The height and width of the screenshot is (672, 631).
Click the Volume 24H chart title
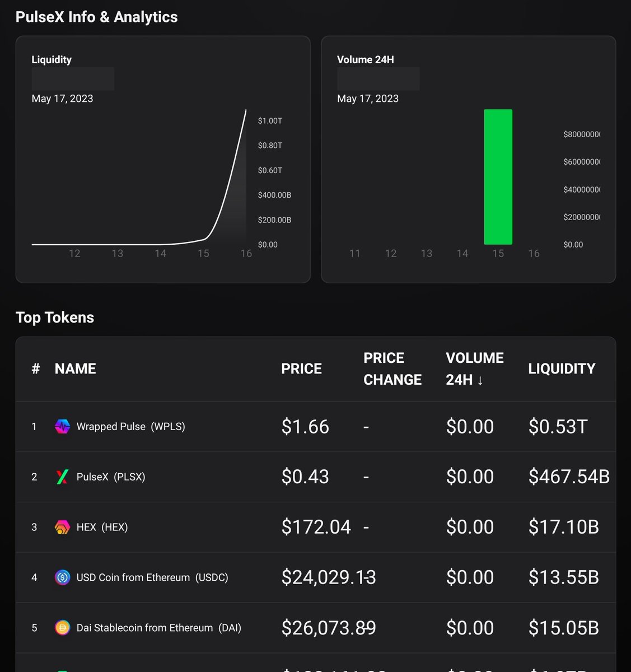click(x=366, y=60)
